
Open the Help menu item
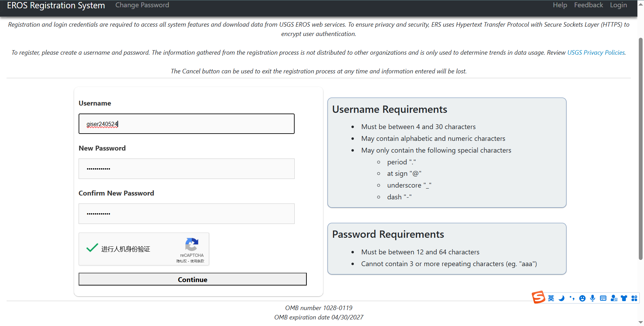coord(560,5)
